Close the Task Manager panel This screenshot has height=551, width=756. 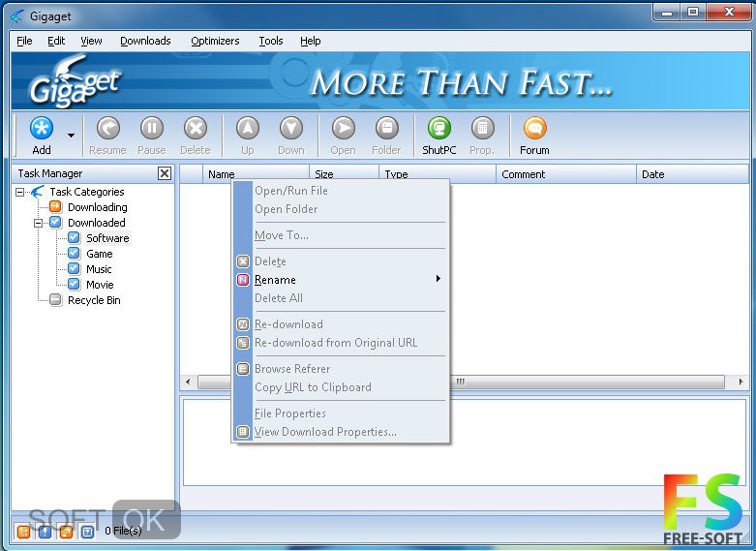point(165,173)
